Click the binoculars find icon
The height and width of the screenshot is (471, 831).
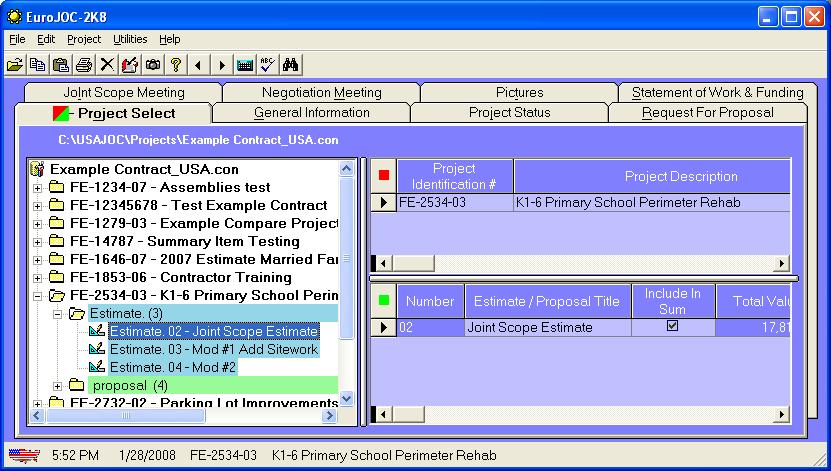[291, 65]
